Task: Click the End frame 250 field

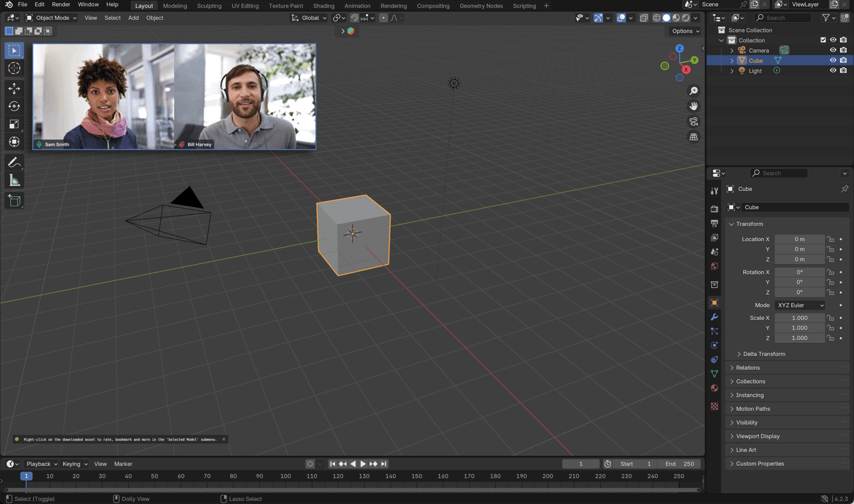Action: coord(679,464)
